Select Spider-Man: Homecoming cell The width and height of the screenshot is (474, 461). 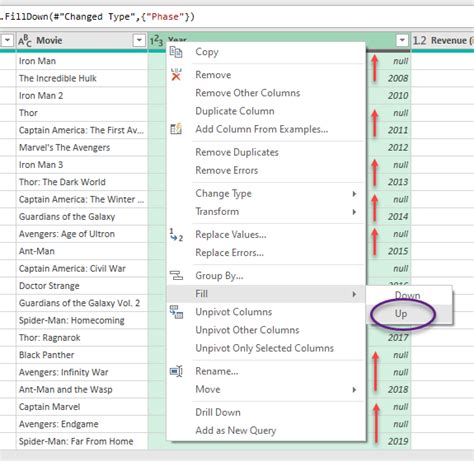pyautogui.click(x=82, y=320)
